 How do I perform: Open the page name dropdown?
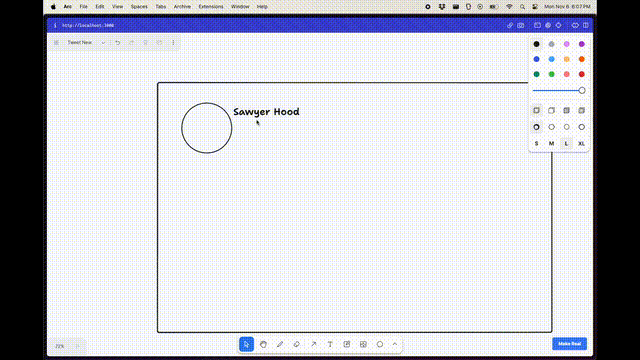tap(86, 42)
